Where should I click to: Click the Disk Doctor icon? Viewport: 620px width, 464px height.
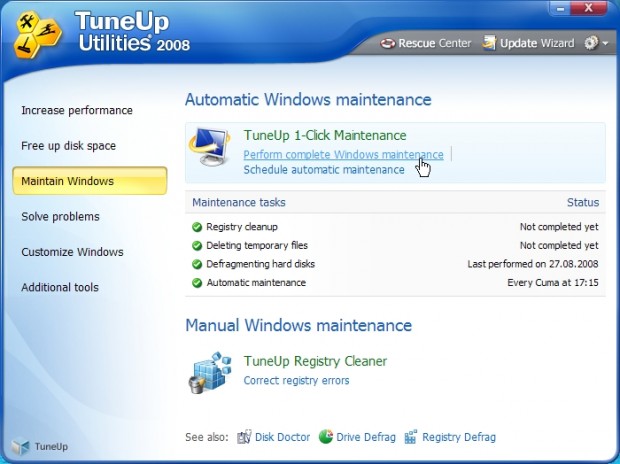pos(244,437)
